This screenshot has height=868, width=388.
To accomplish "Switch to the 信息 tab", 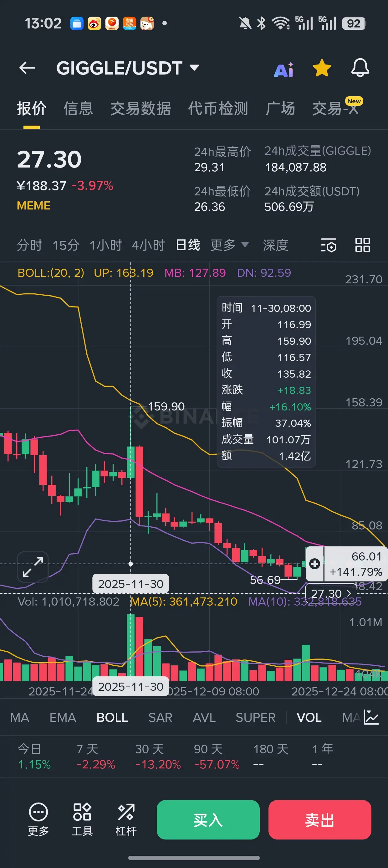I will click(78, 108).
